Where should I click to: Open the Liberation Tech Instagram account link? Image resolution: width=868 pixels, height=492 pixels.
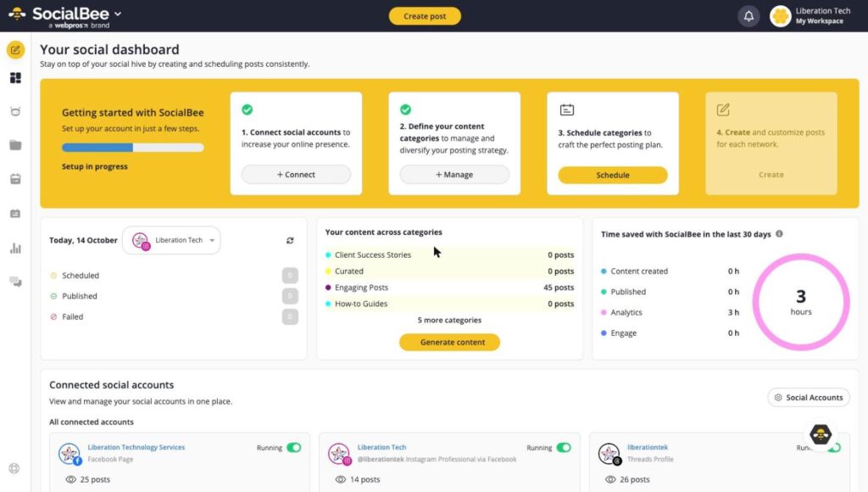point(381,447)
